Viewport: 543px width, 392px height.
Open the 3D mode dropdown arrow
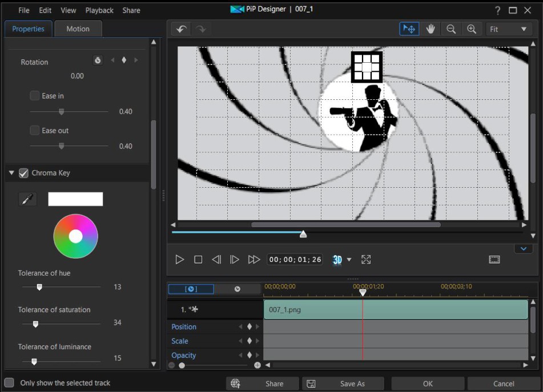coord(349,260)
